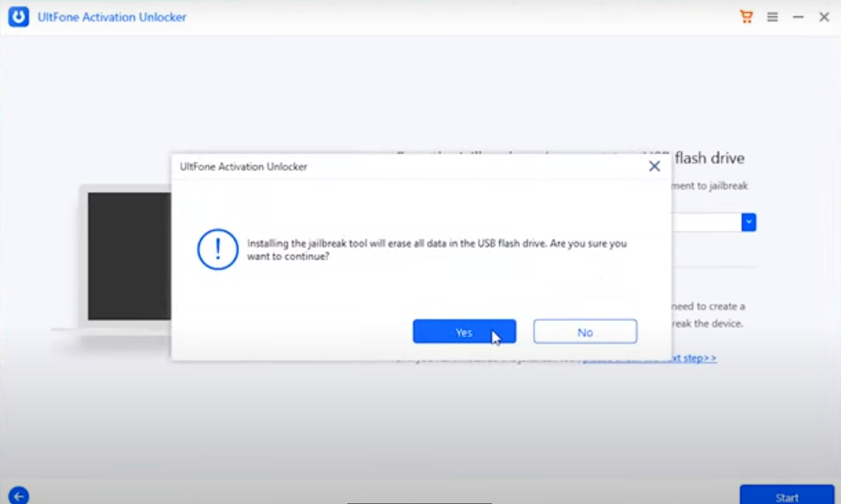Viewport: 841px width, 504px height.
Task: Click the "ment to jailbreak" subtitle text
Action: coord(709,186)
